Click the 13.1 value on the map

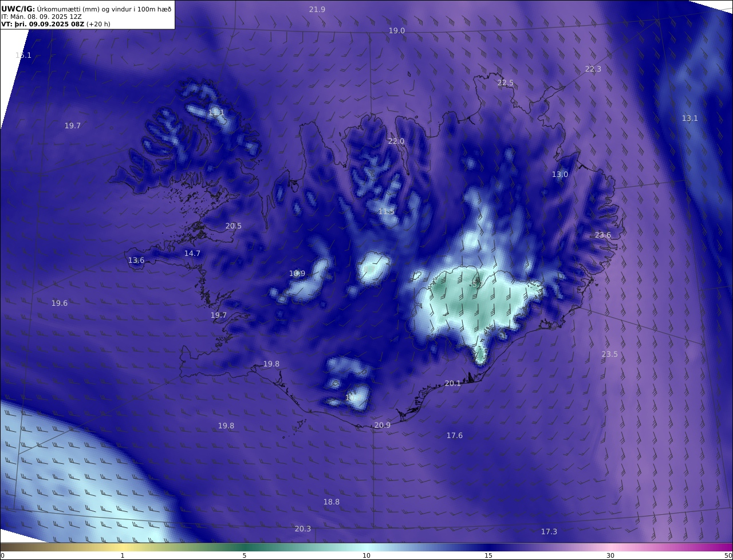coord(690,119)
